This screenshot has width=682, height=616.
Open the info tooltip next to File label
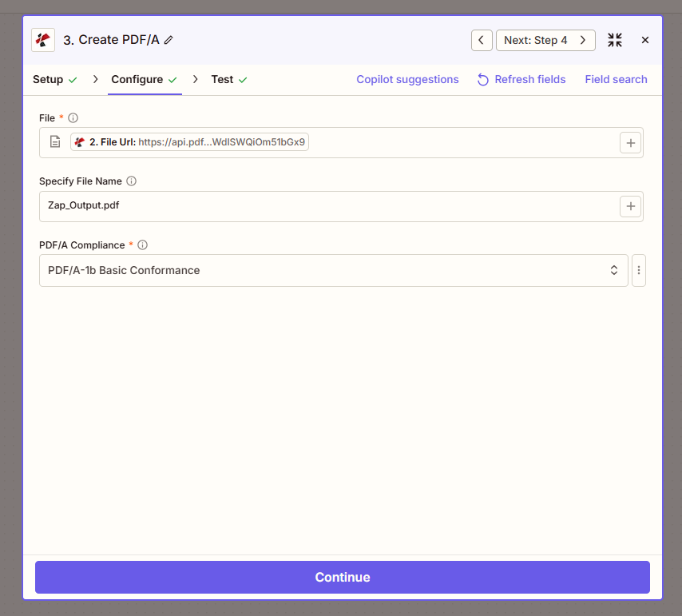72,117
